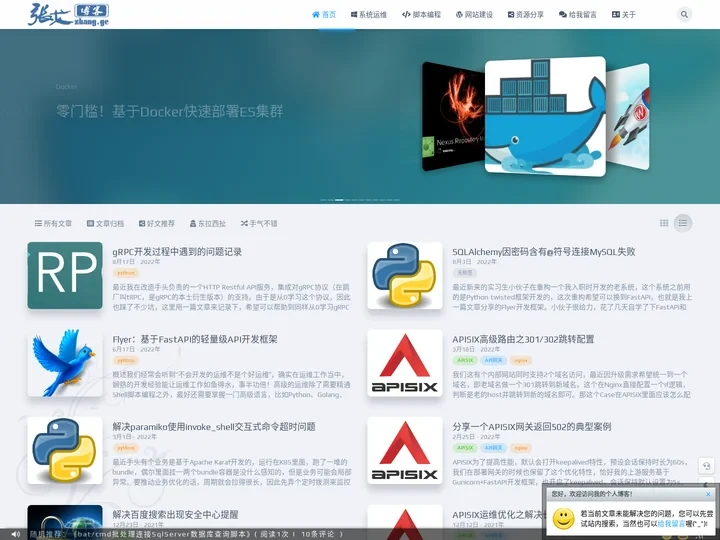Open the search magnifier icon in header
This screenshot has width=720, height=540.
tap(684, 15)
